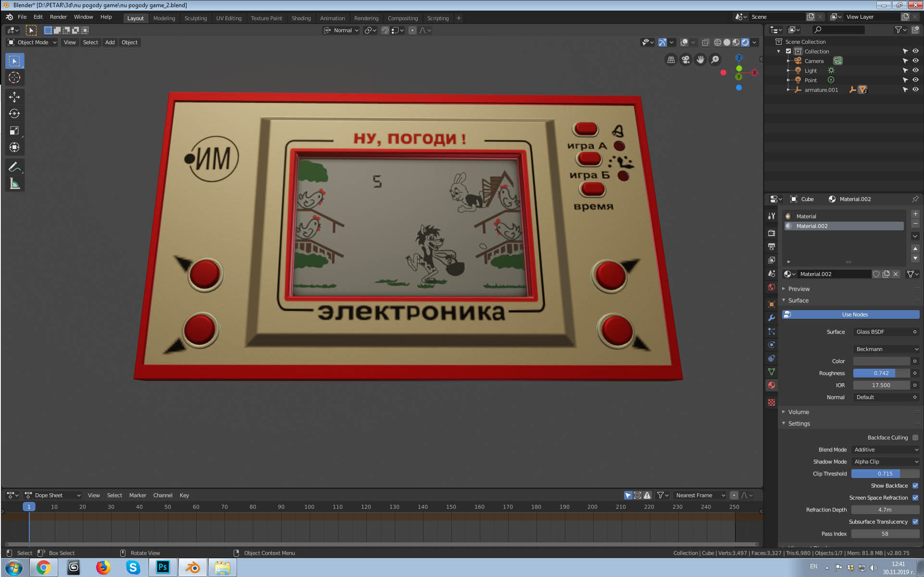The image size is (924, 577).
Task: Switch to camera view icon
Action: click(686, 60)
